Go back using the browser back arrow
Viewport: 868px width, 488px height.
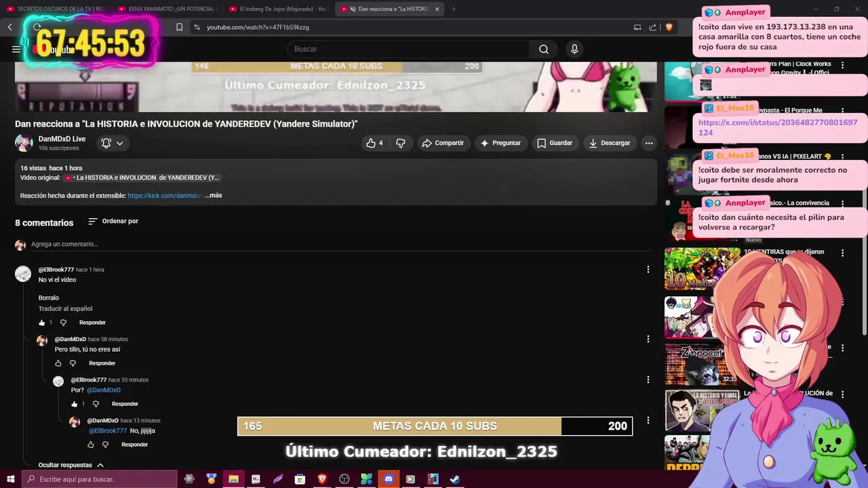[x=10, y=27]
